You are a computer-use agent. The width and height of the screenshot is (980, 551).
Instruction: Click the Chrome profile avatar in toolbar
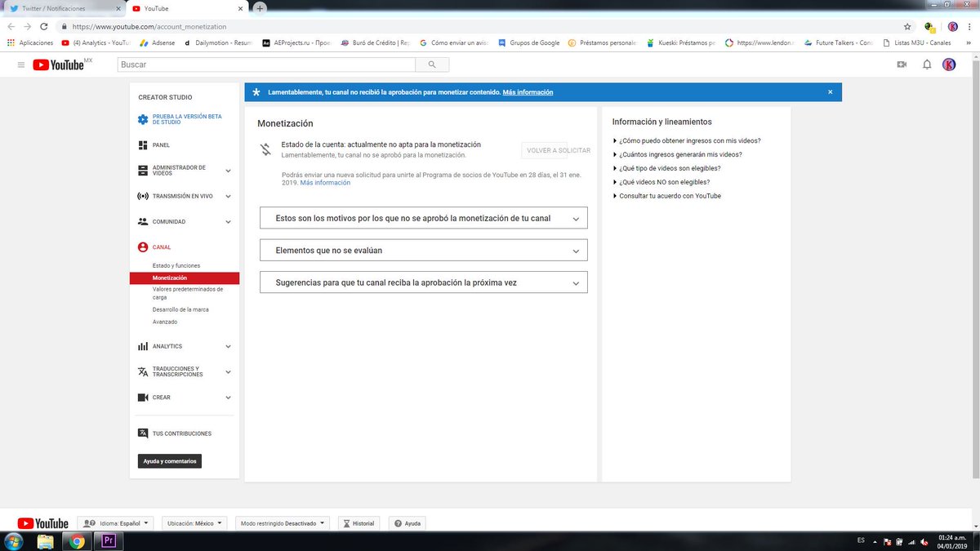click(x=952, y=26)
